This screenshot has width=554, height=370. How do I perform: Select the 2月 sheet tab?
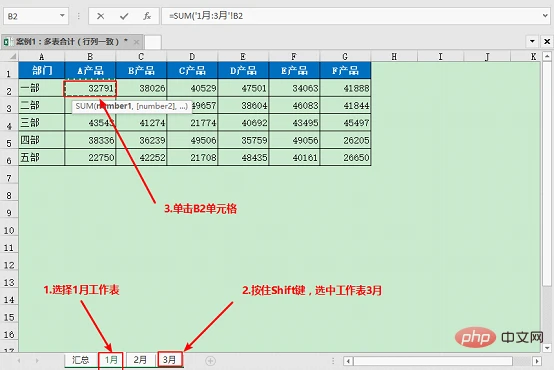(140, 360)
